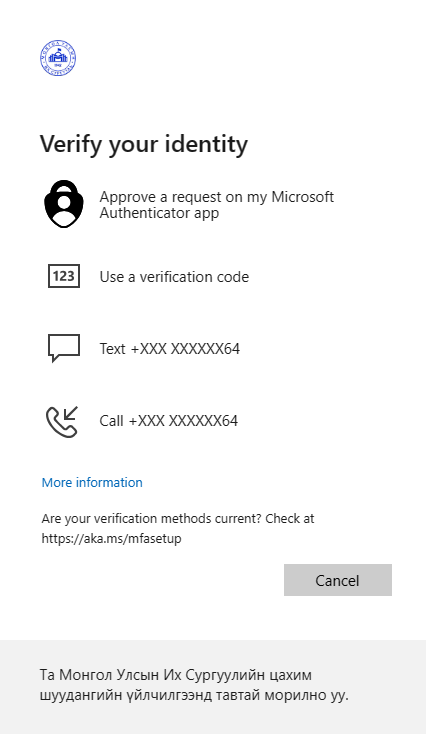Click the masked number in the Call option
Image resolution: width=426 pixels, height=734 pixels.
183,421
